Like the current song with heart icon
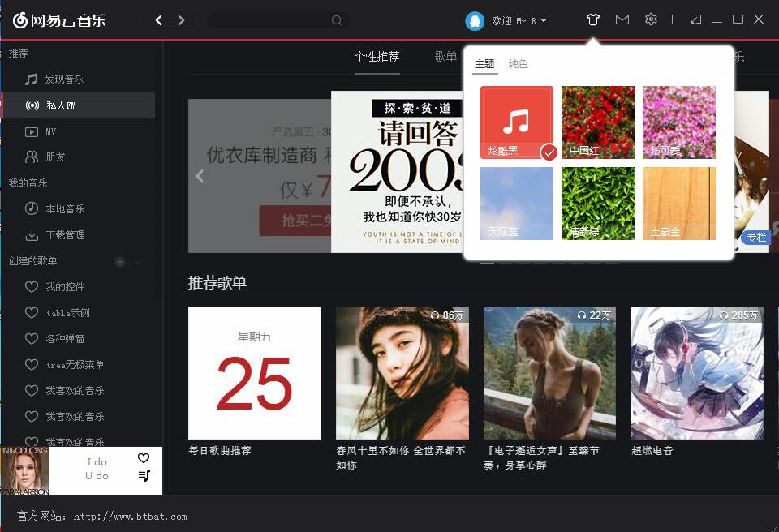The height and width of the screenshot is (532, 779). [144, 458]
